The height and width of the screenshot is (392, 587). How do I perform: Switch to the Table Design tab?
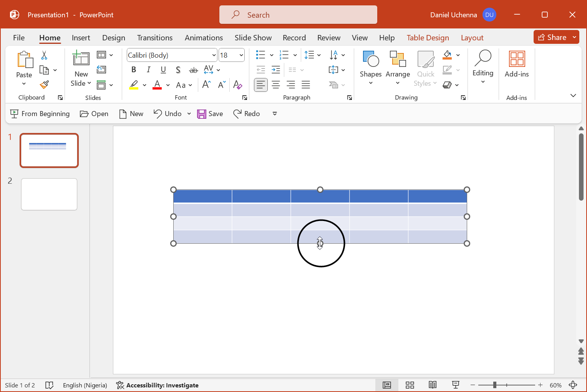pyautogui.click(x=428, y=38)
